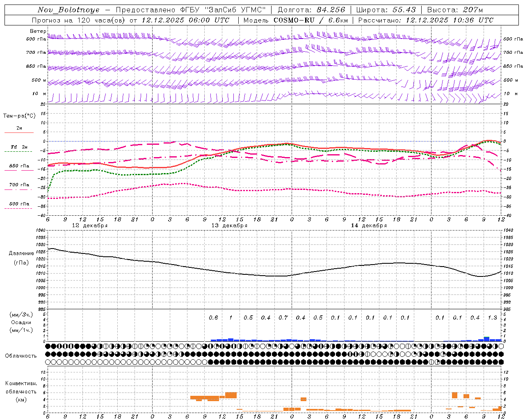525x420 pixels.
Task: Click the "(мм/3ч.)" precipitation unit label
Action: click(x=21, y=315)
